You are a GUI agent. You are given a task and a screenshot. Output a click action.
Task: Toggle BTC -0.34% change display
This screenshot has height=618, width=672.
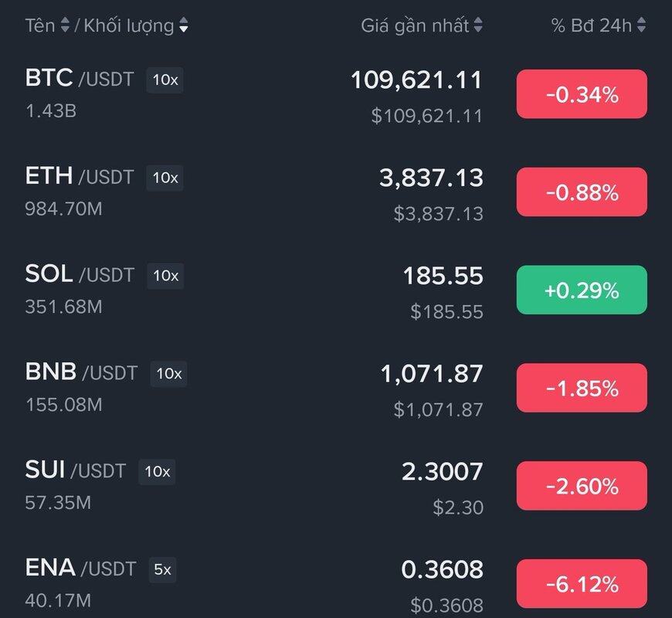click(x=582, y=94)
